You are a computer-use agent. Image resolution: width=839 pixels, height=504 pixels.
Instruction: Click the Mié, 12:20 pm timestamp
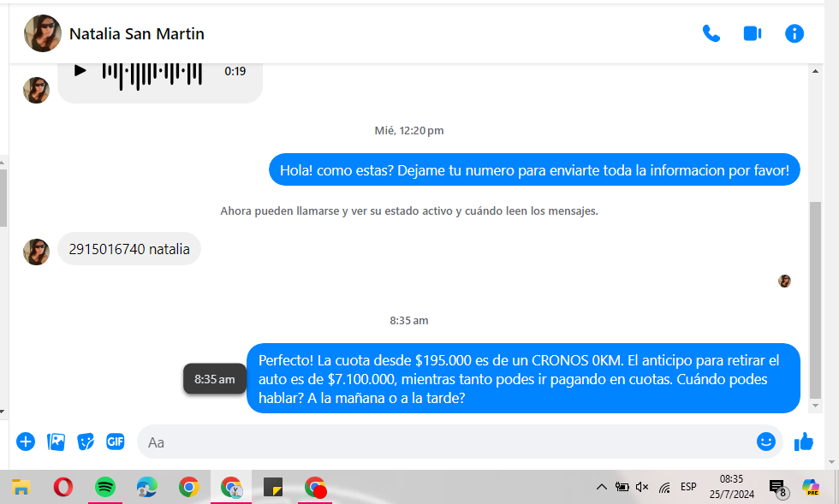409,131
